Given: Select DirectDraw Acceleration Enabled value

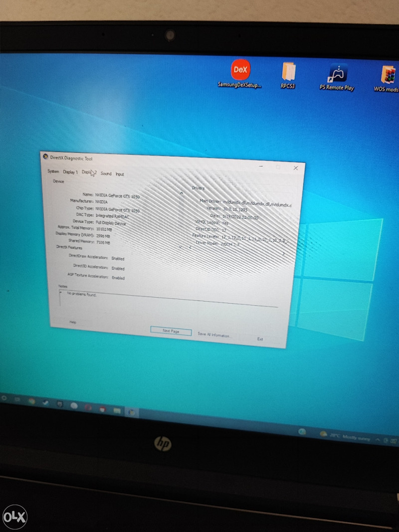Looking at the screenshot, I should pyautogui.click(x=118, y=259).
